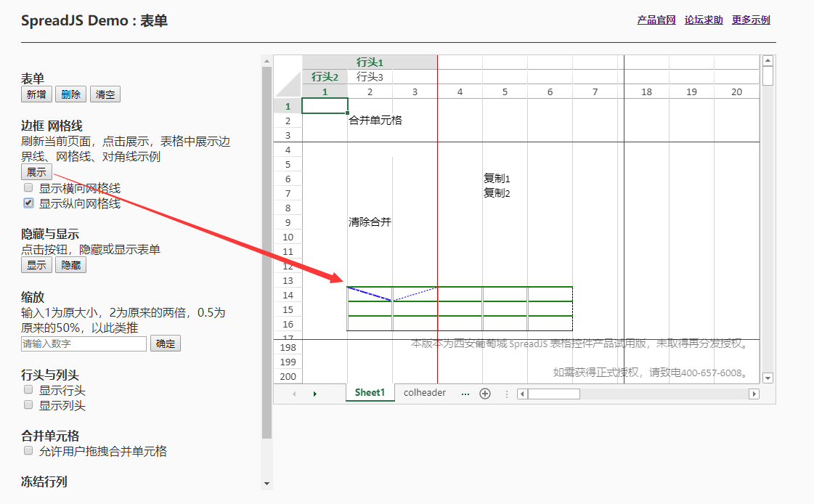Image resolution: width=814 pixels, height=504 pixels.
Task: Switch to the Sheet1 tab
Action: pos(370,393)
